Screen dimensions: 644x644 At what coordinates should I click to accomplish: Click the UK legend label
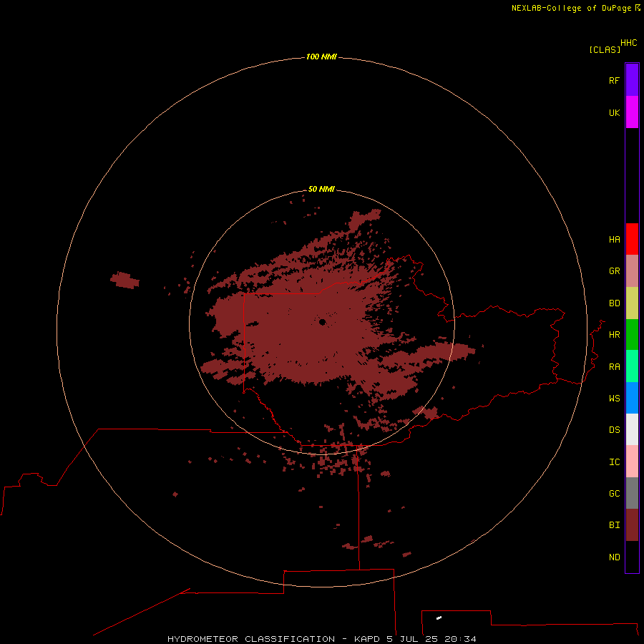[614, 112]
